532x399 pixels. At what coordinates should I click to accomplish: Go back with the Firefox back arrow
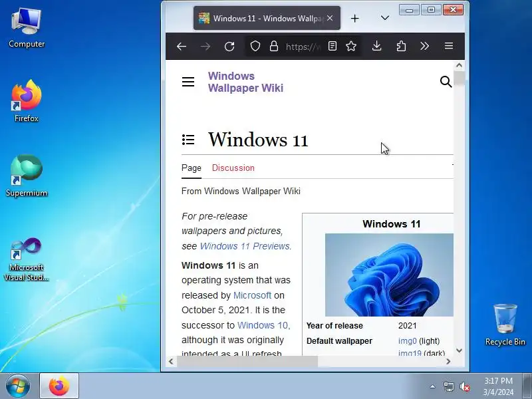click(182, 46)
